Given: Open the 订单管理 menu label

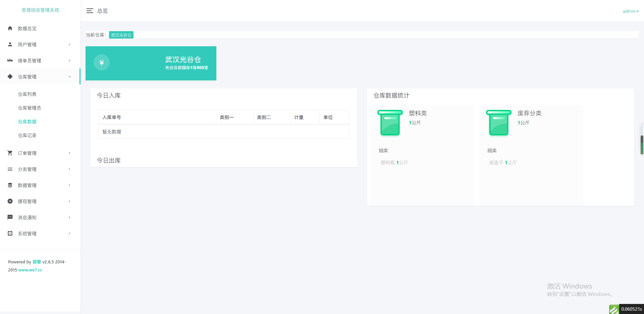Looking at the screenshot, I should coord(27,153).
